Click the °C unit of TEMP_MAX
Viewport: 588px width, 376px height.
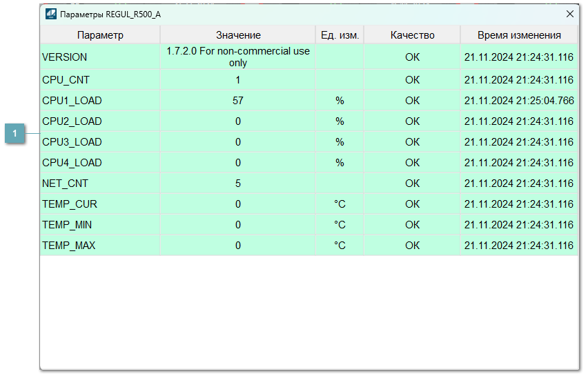click(340, 245)
